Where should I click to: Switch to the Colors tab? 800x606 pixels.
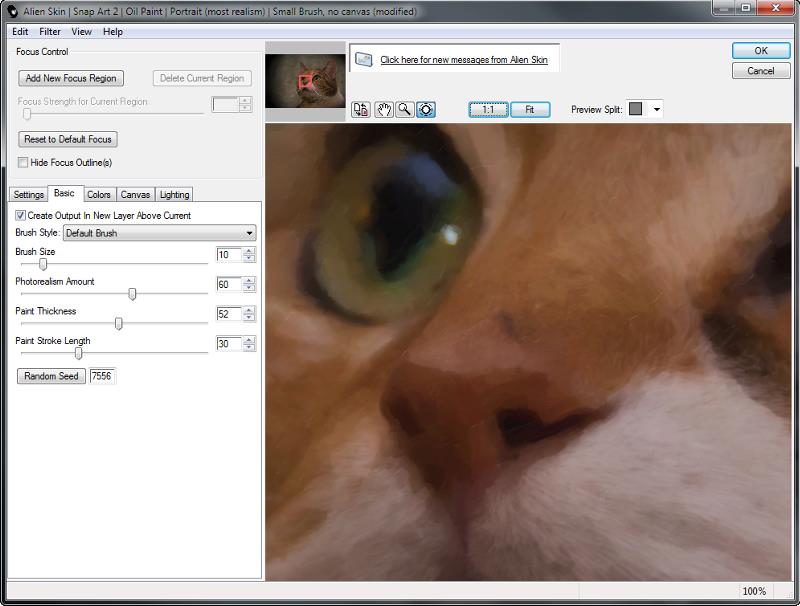click(98, 194)
